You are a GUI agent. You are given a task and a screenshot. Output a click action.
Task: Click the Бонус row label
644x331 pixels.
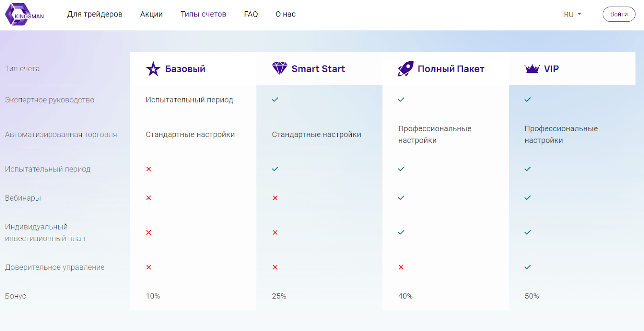pos(15,296)
